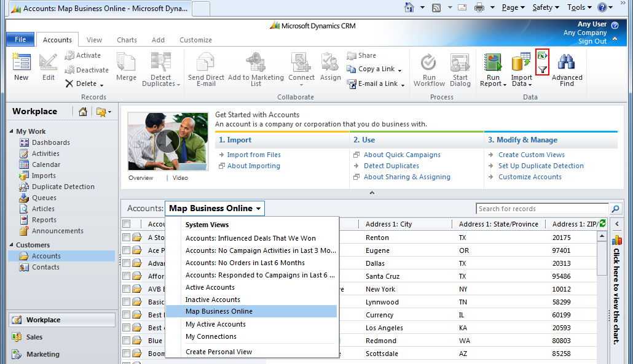Click the Workplace home icon

click(x=83, y=112)
